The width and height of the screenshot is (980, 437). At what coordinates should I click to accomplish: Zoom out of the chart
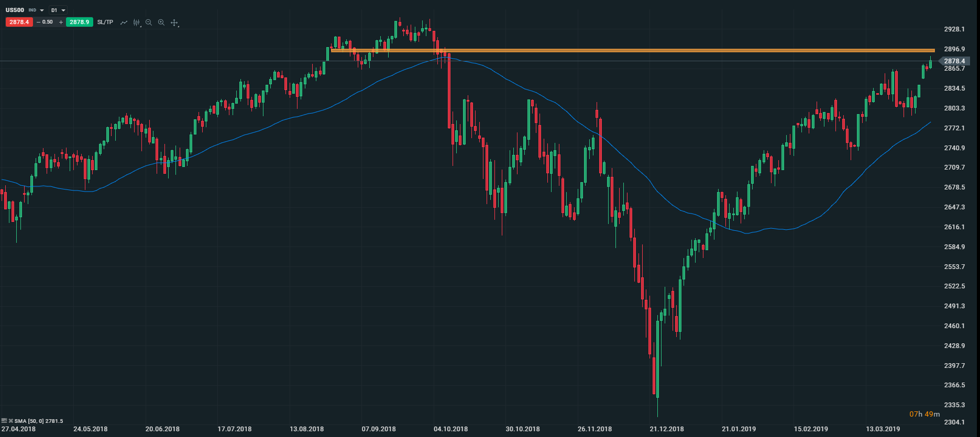pyautogui.click(x=149, y=23)
